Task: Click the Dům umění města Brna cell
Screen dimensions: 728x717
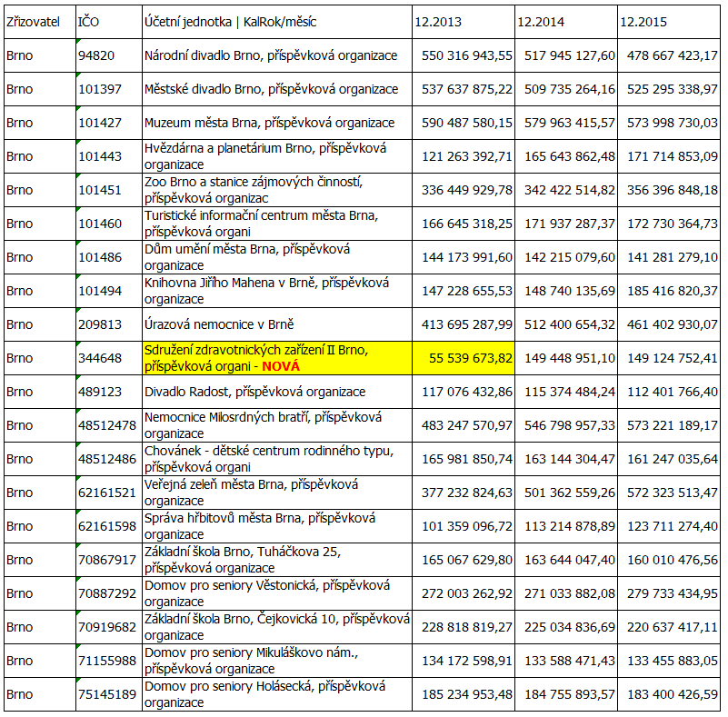Action: click(x=277, y=257)
